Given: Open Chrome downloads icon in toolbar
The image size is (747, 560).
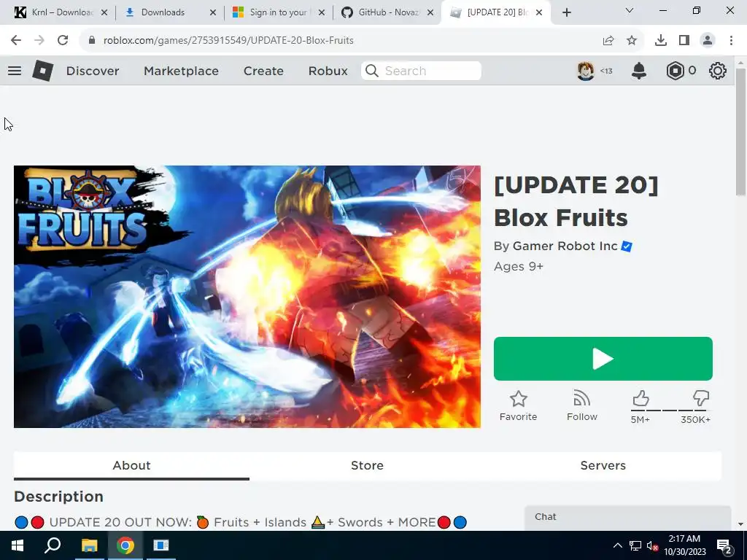Looking at the screenshot, I should (661, 41).
